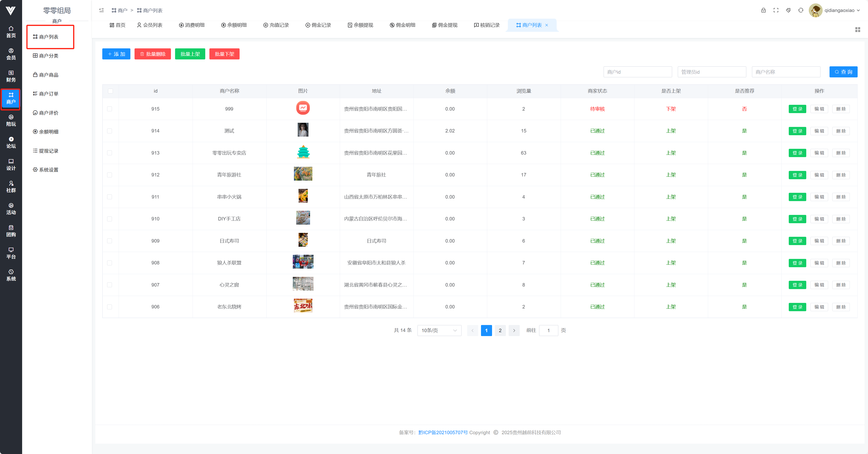Go to next page arrow

(x=514, y=330)
